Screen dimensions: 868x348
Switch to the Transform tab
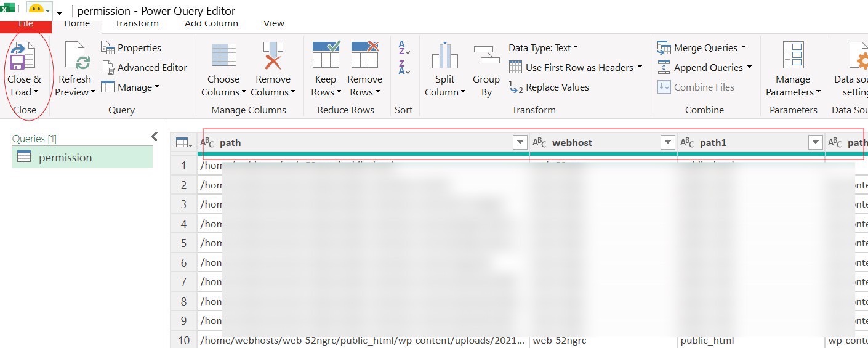[137, 23]
